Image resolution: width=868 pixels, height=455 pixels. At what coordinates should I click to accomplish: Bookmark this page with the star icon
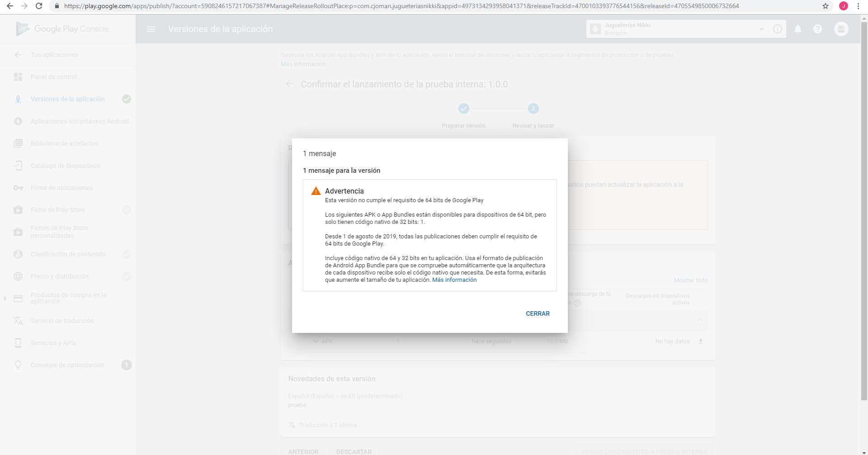(x=826, y=6)
